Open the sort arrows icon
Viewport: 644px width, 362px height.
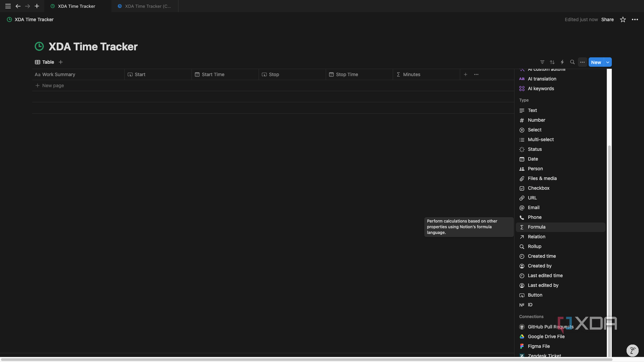coord(552,62)
